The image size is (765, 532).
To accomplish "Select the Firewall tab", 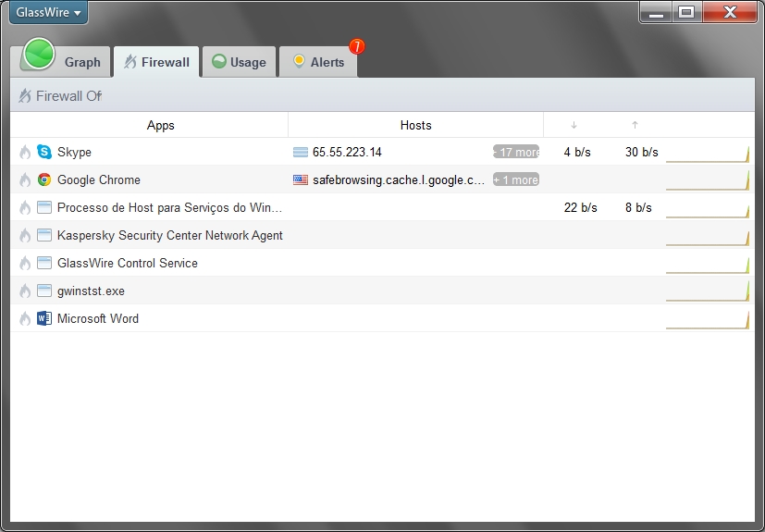I will (156, 62).
